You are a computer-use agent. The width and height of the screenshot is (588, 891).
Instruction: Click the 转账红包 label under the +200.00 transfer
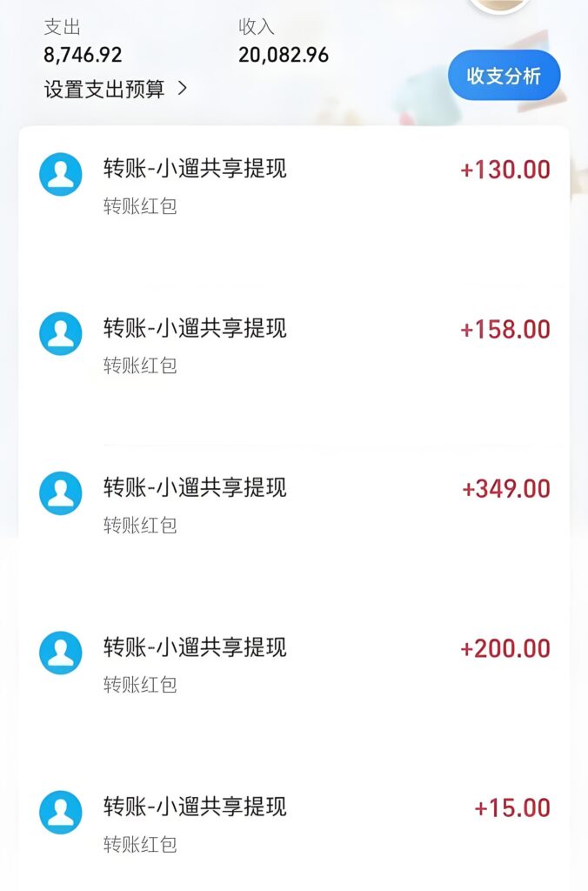[140, 685]
